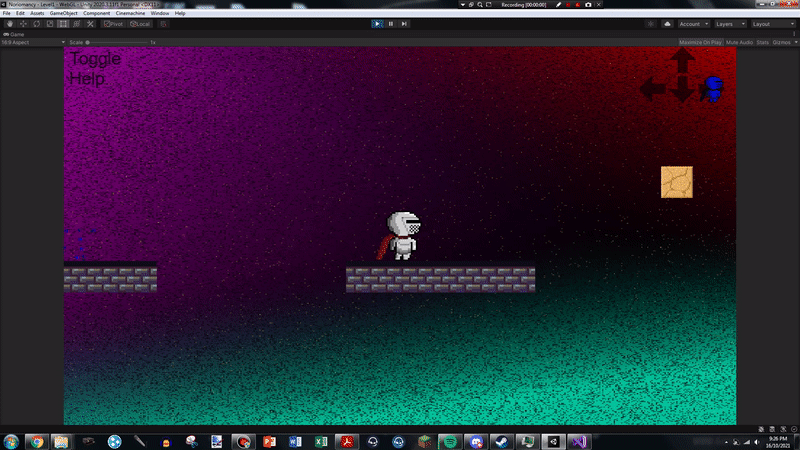Open Steam from taskbar
This screenshot has height=450, width=800.
tap(502, 441)
